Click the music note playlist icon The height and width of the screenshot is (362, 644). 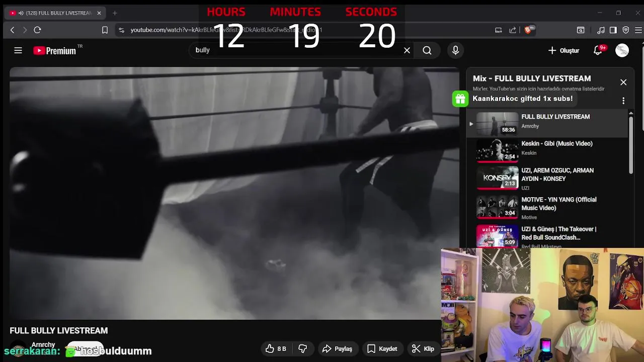601,30
